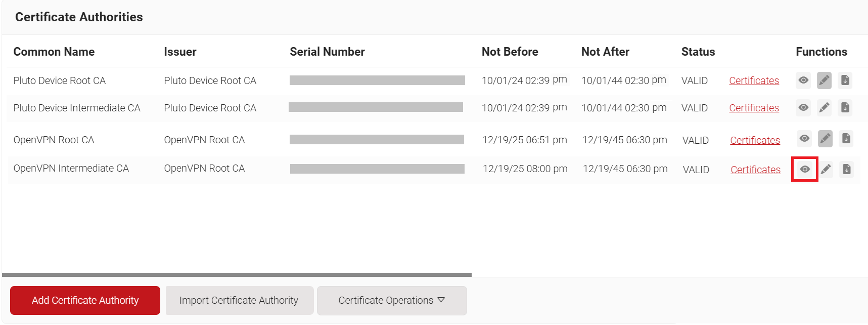Open Certificates link for Pluto Device Intermediate CA
868x325 pixels.
[x=754, y=108]
